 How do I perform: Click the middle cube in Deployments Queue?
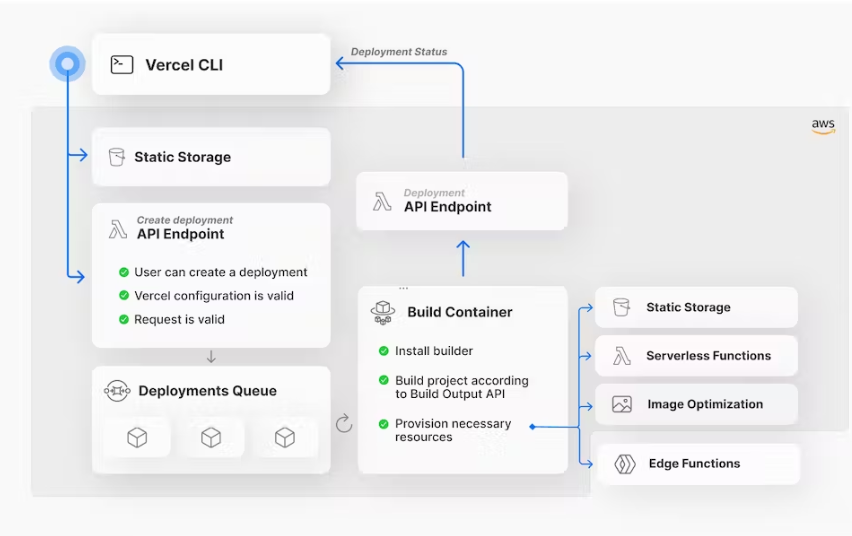(211, 437)
